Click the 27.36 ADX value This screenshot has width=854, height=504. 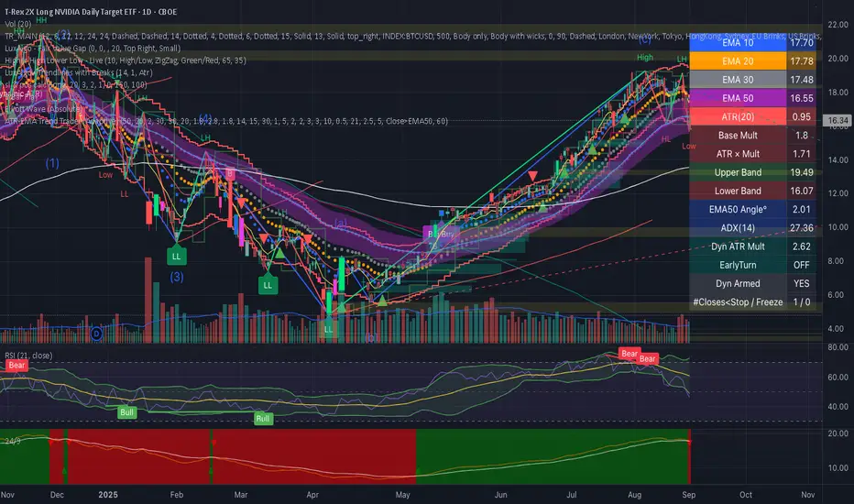801,228
